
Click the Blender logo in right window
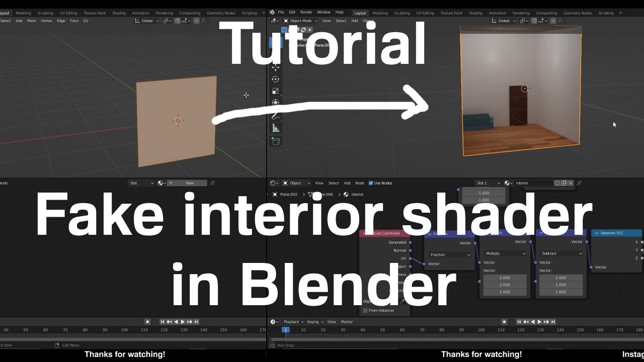pyautogui.click(x=272, y=12)
